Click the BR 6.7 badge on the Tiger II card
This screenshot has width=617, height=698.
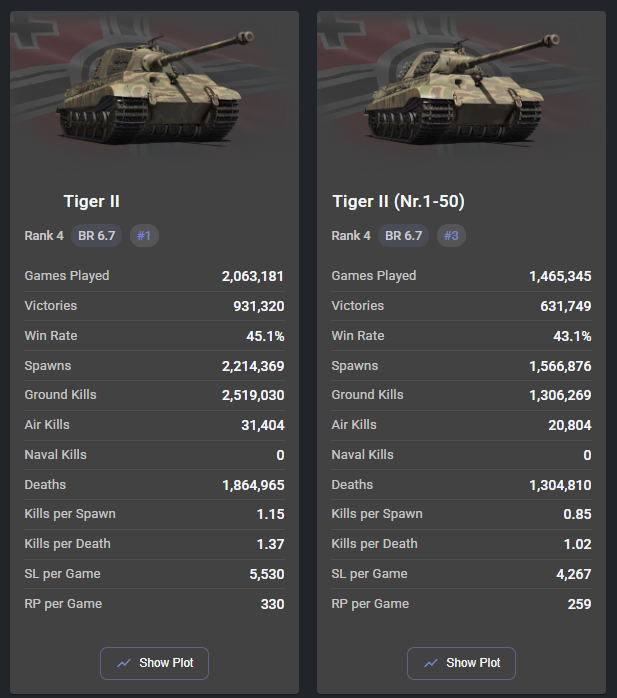pos(97,236)
